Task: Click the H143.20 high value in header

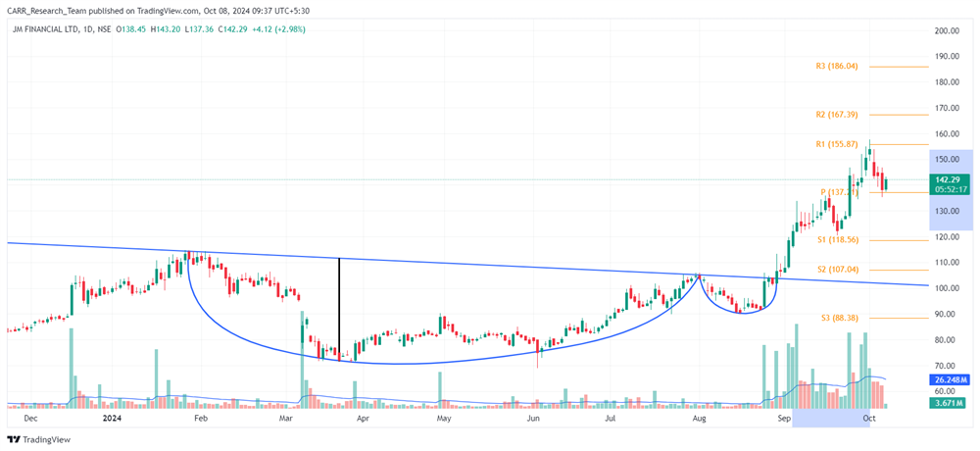Action: 165,29
